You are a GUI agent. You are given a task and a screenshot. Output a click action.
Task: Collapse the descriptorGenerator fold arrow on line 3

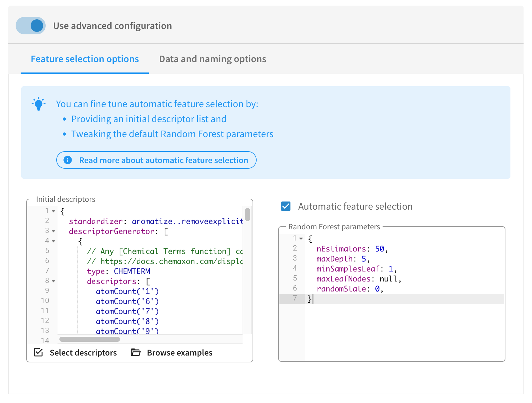(x=53, y=231)
